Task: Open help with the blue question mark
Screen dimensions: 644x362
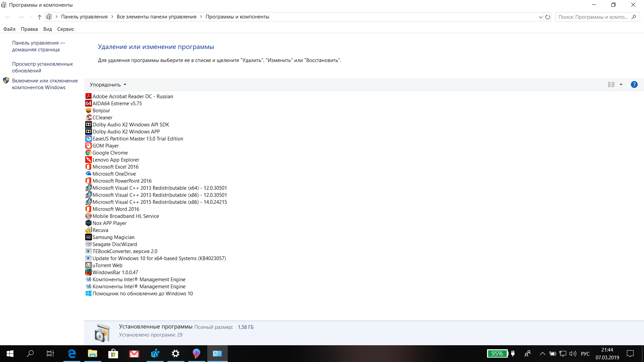Action: point(634,84)
